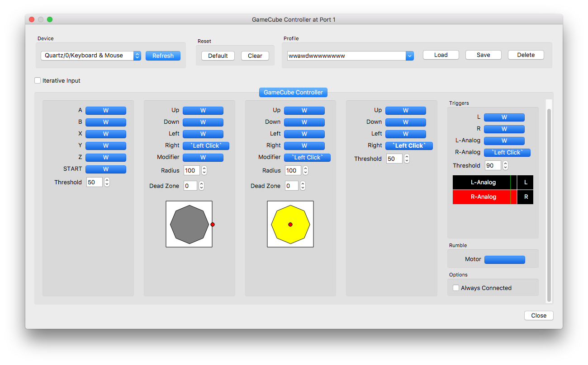Reset mappings with the Default button
This screenshot has height=365, width=588.
click(x=218, y=56)
